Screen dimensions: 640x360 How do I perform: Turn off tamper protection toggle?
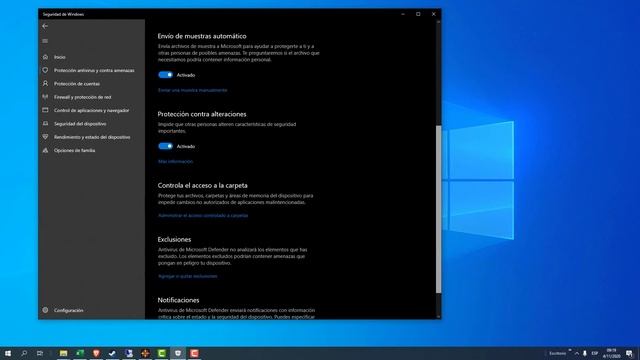(166, 146)
